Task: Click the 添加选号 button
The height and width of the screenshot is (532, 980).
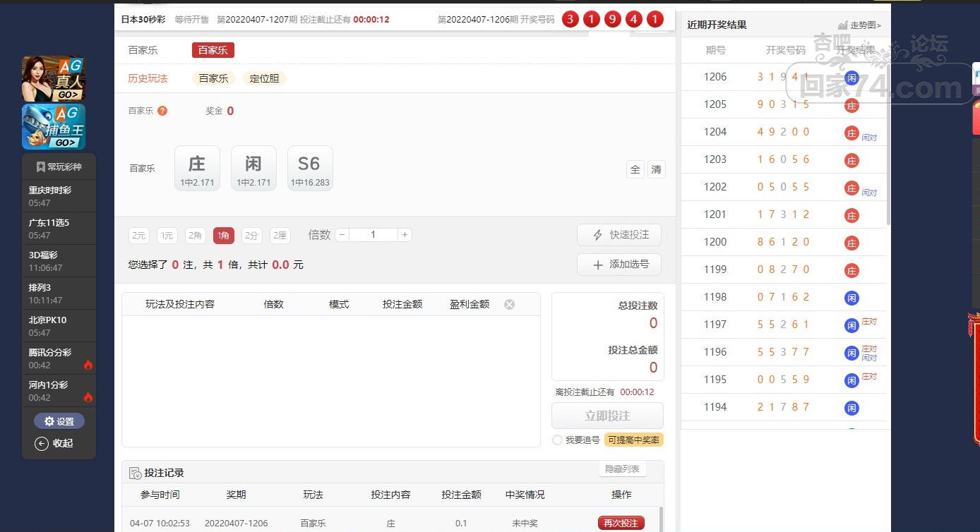Action: (x=619, y=265)
